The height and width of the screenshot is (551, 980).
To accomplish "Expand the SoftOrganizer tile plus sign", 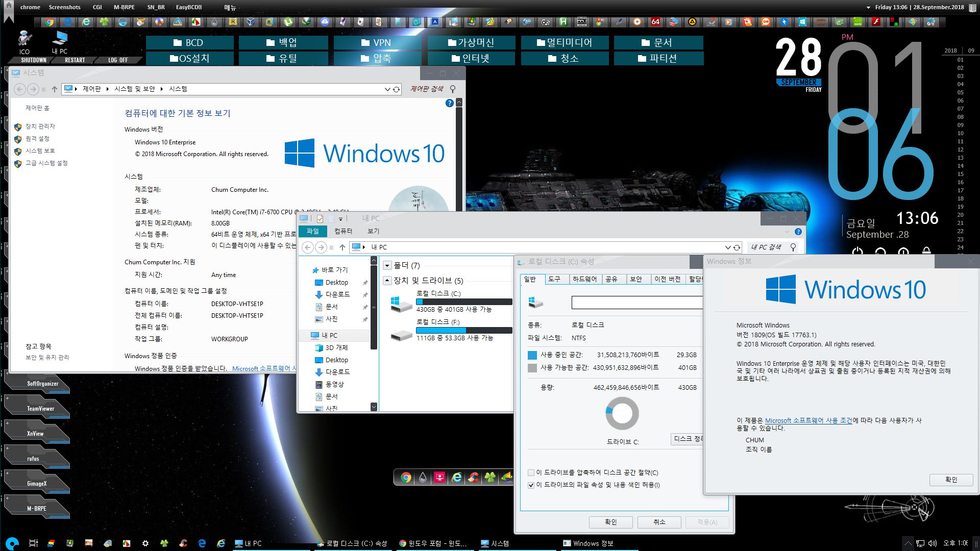I will coord(7,373).
